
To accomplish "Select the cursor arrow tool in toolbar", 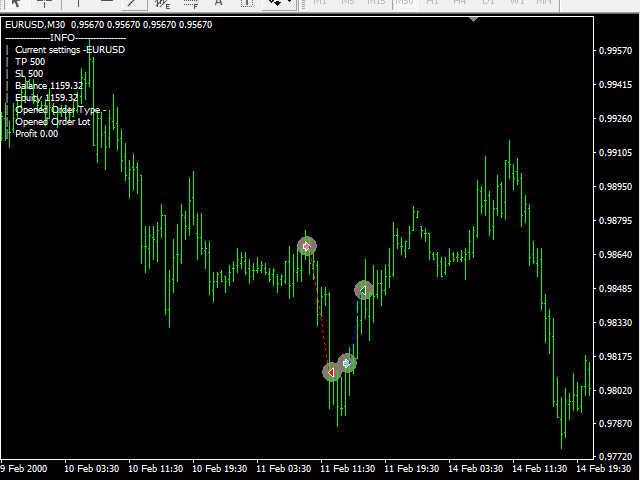I will 17,3.
